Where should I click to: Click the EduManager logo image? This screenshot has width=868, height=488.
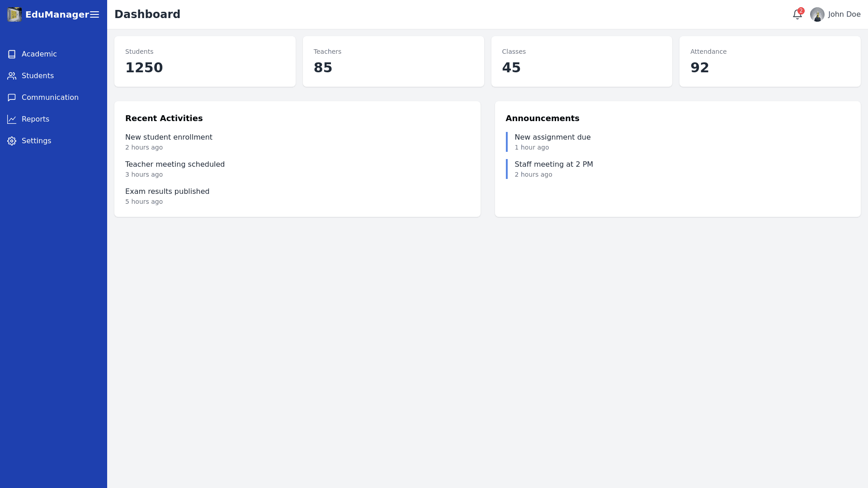[14, 14]
